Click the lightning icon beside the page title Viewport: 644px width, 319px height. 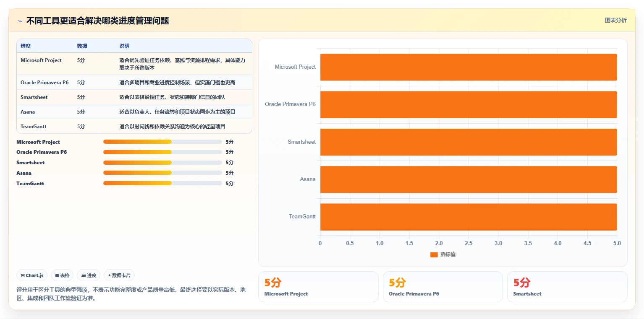click(x=20, y=21)
